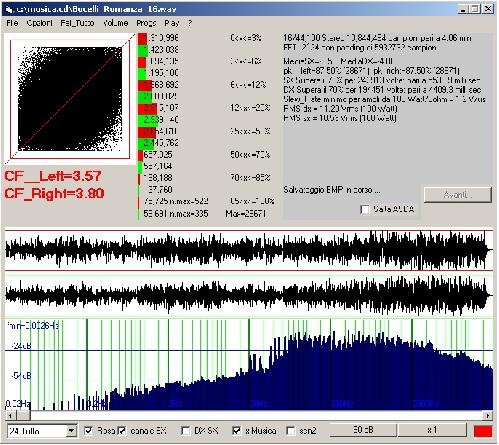The height and width of the screenshot is (445, 499).
Task: Maximize the analyzer window
Action: click(475, 9)
